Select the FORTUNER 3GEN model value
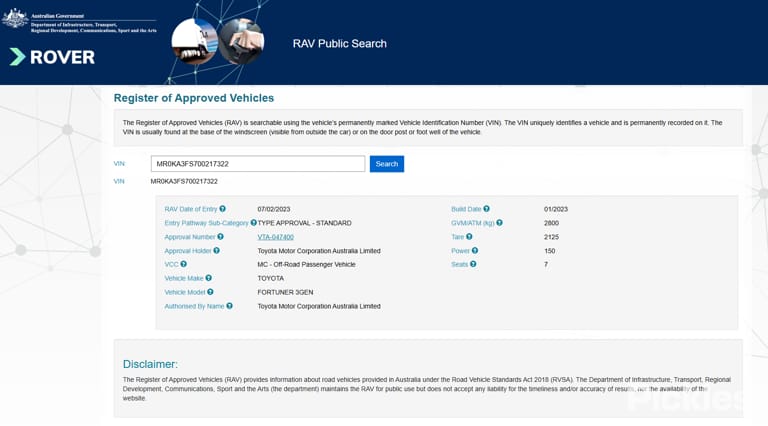768x426 pixels. click(x=285, y=292)
